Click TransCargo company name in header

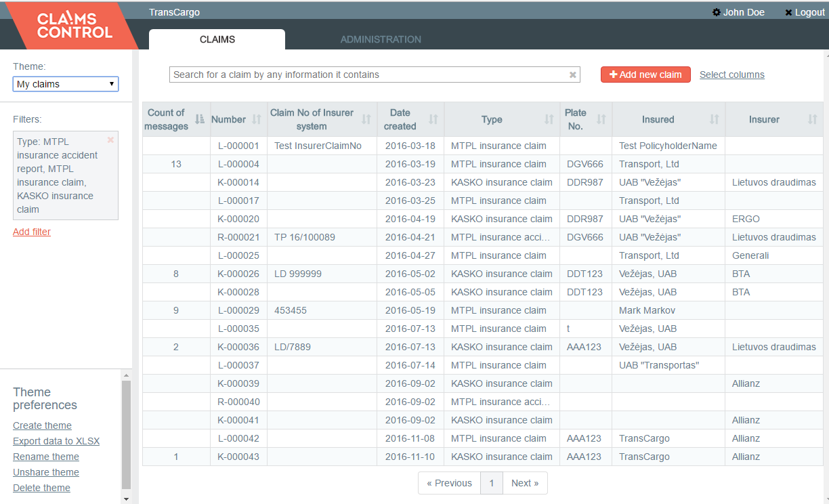[174, 12]
